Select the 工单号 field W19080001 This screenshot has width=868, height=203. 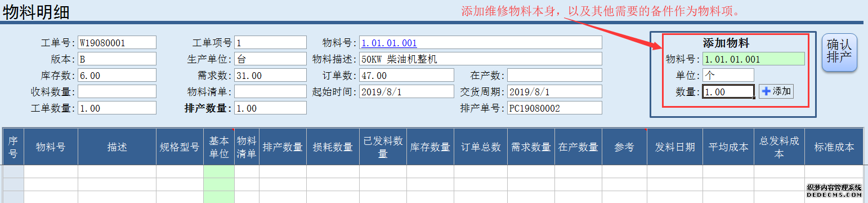117,43
